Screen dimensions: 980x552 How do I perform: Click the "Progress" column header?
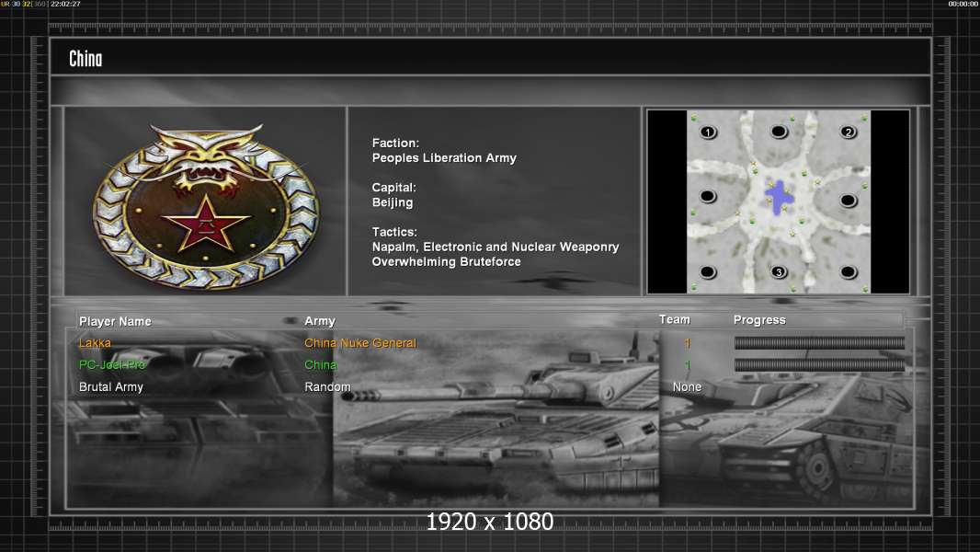(759, 320)
